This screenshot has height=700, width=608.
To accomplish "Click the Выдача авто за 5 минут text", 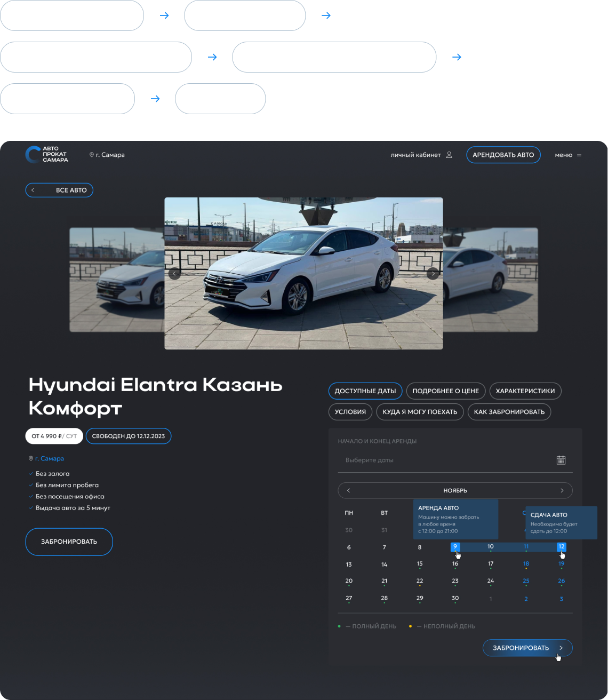I will [73, 508].
